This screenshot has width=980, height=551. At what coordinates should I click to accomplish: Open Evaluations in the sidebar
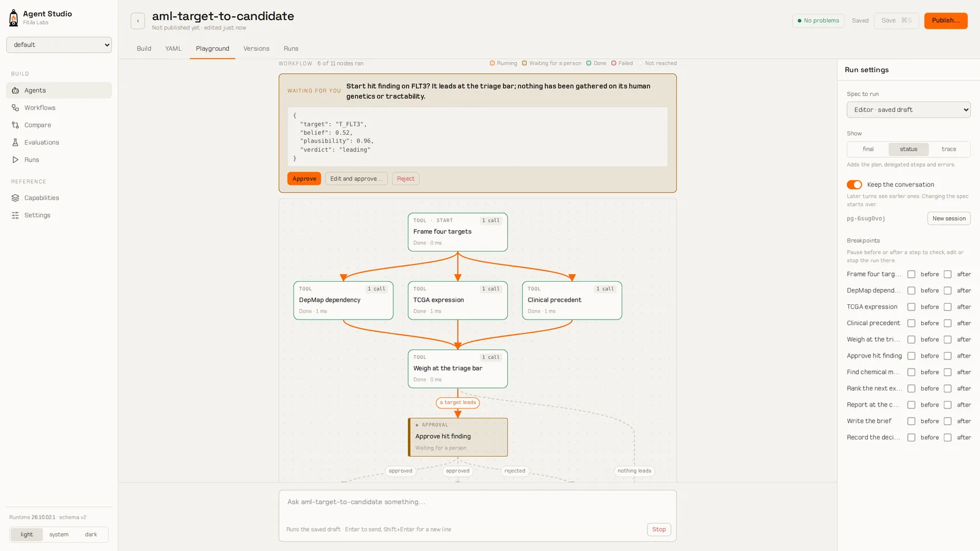click(59, 143)
